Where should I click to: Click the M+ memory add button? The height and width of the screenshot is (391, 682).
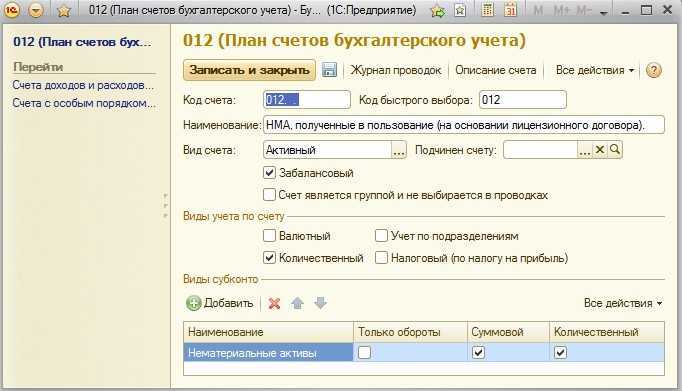tap(561, 10)
